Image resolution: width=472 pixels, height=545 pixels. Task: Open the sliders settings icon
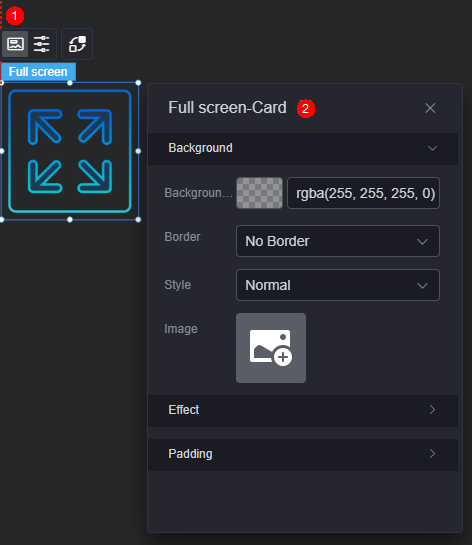[x=42, y=44]
